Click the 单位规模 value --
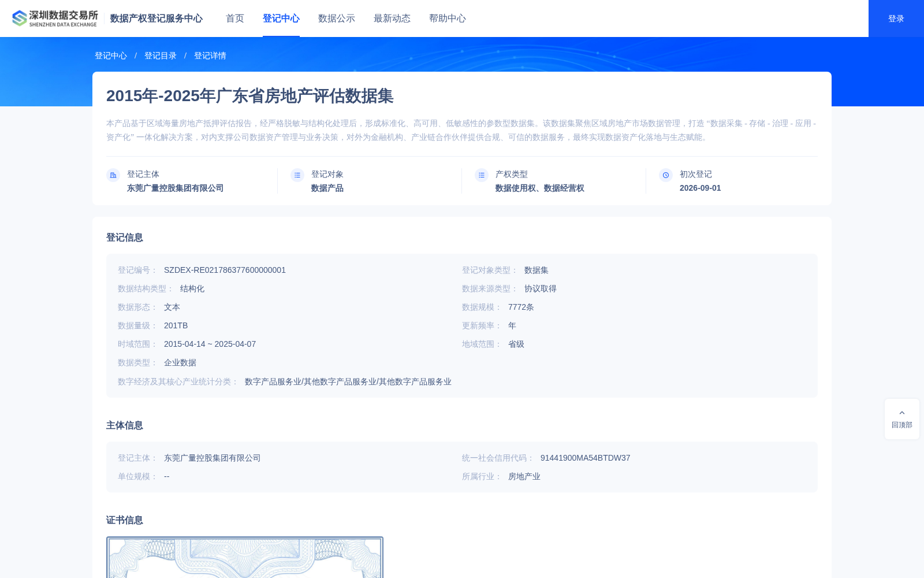Screen dimensions: 924x578 point(167,476)
